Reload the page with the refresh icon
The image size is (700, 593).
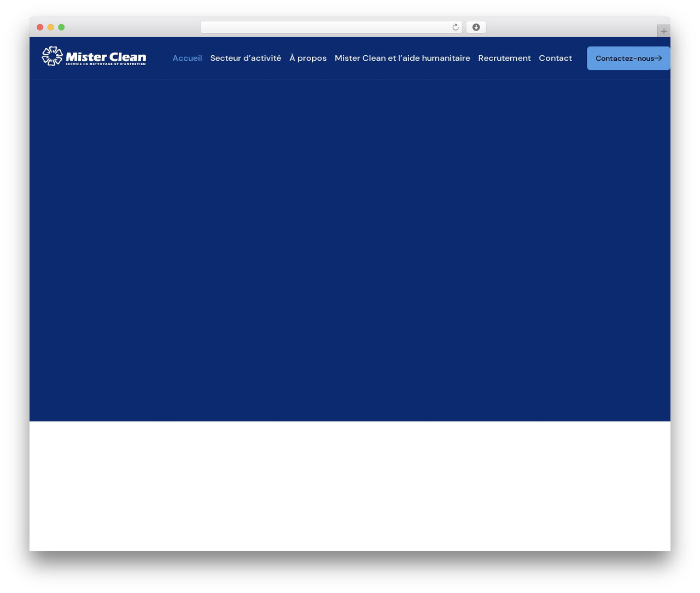coord(455,27)
